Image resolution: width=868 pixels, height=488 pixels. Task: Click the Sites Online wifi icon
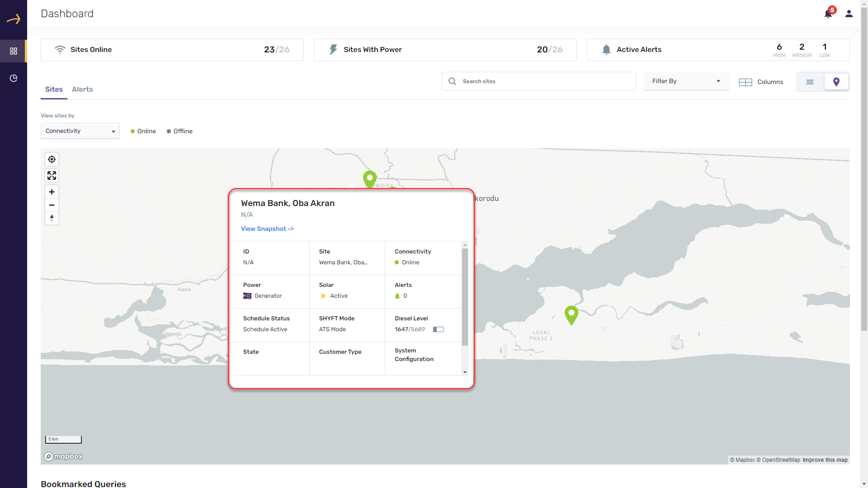click(60, 49)
